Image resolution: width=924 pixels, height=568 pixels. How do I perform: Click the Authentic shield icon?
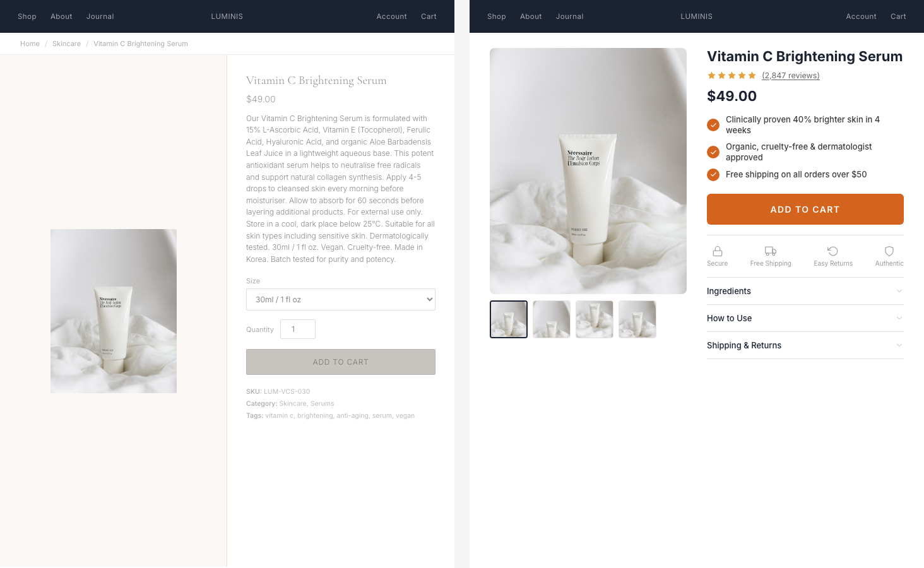(x=889, y=251)
